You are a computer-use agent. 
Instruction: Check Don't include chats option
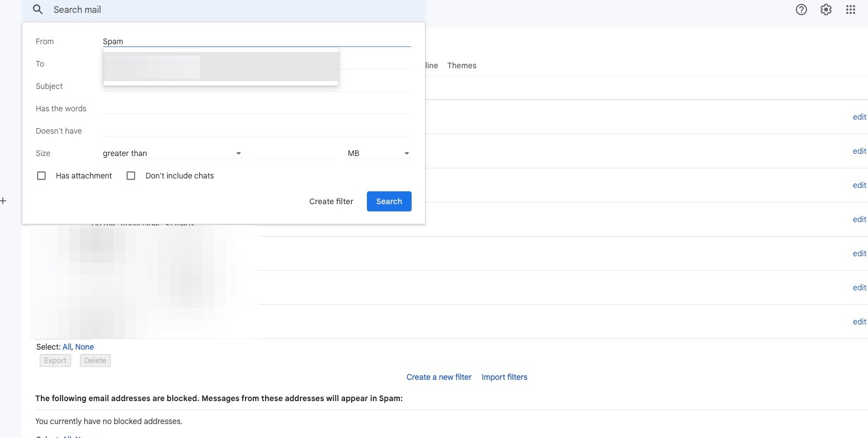tap(131, 176)
